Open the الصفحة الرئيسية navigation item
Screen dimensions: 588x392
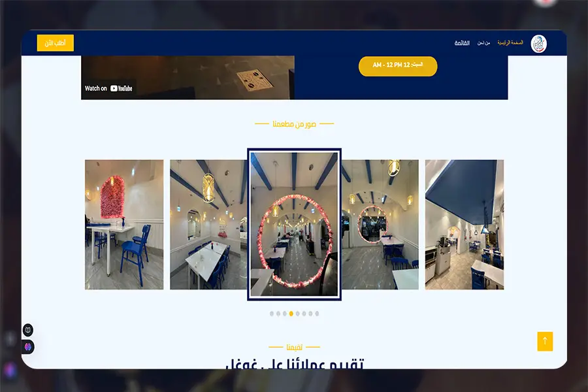510,42
